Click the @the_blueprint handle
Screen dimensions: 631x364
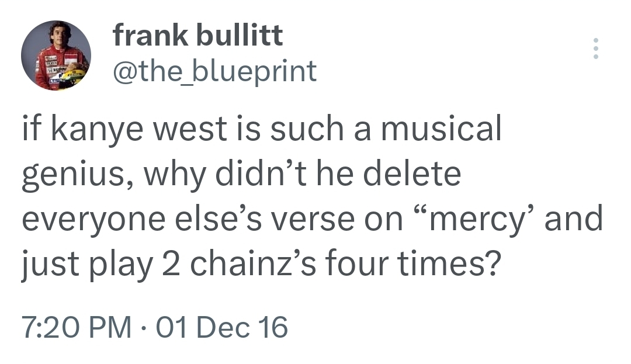point(214,71)
